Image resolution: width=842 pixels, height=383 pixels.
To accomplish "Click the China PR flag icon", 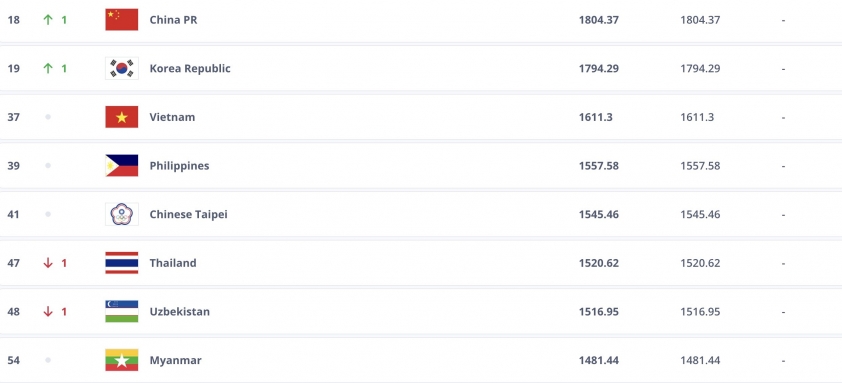I will click(122, 20).
